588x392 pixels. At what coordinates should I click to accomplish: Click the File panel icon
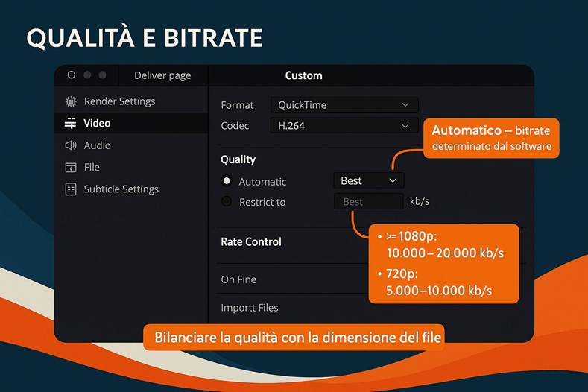click(x=71, y=167)
